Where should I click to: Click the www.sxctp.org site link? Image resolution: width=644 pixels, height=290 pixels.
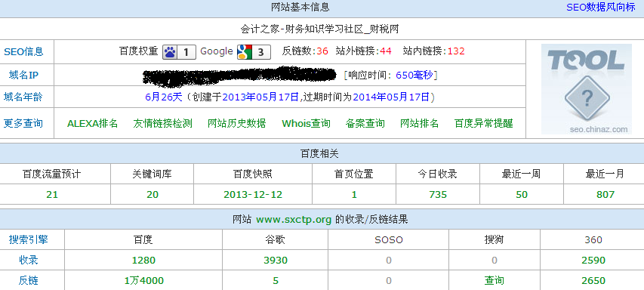click(x=294, y=220)
